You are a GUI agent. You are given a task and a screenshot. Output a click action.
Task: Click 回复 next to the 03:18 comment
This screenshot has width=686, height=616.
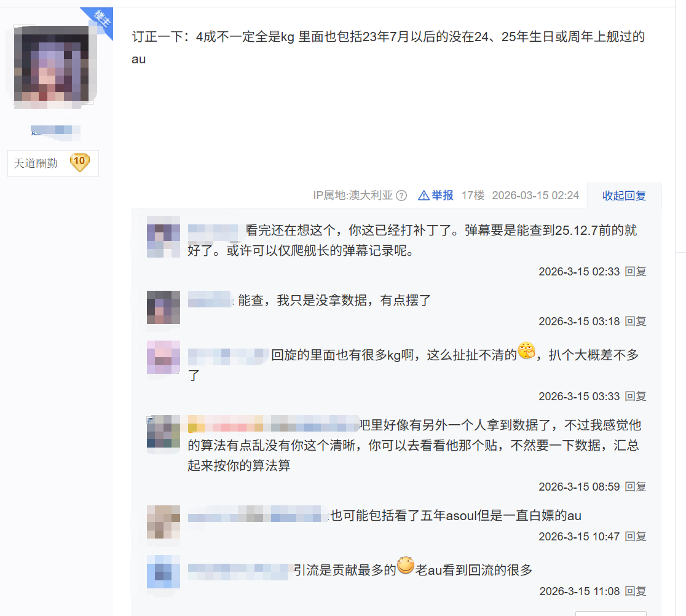tap(636, 322)
